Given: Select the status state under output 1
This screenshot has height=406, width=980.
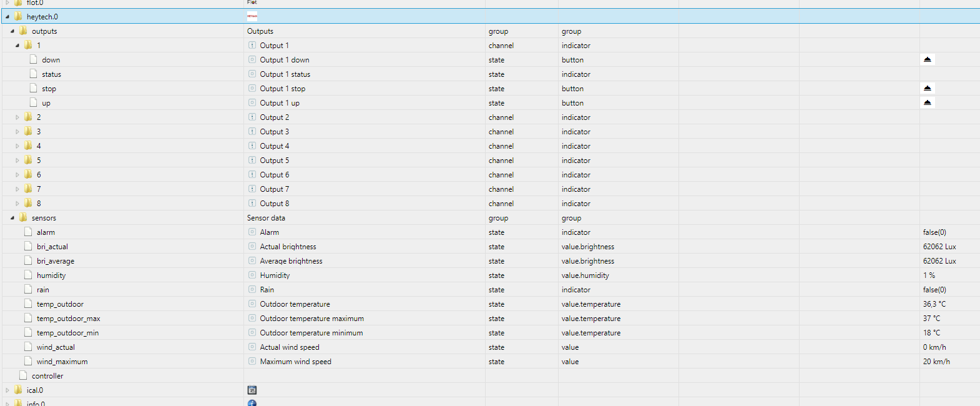Looking at the screenshot, I should pos(51,74).
